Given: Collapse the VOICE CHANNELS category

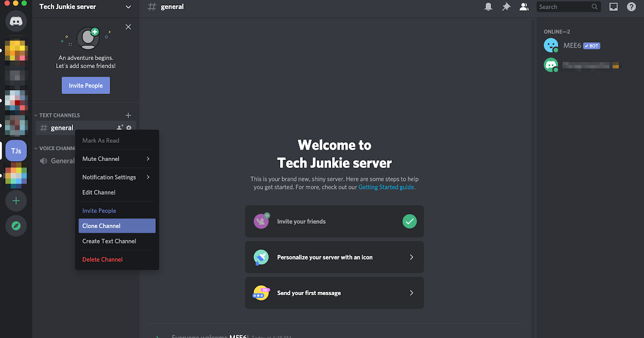Looking at the screenshot, I should [x=55, y=149].
